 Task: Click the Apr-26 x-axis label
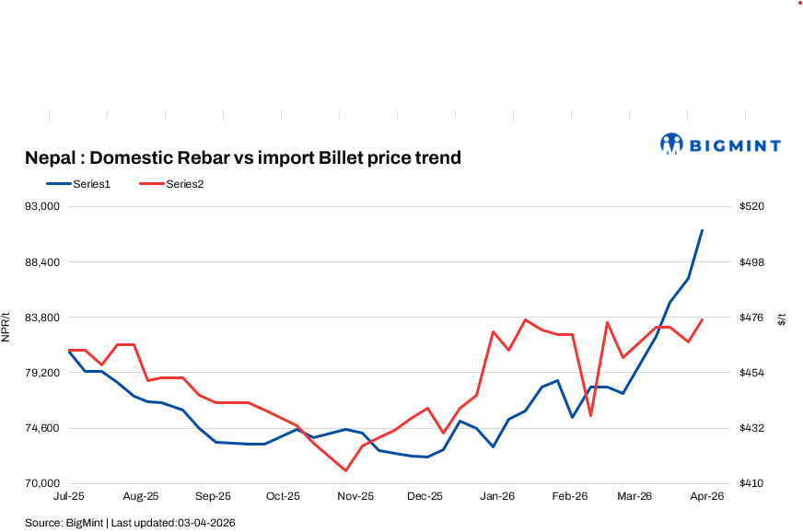pos(707,496)
